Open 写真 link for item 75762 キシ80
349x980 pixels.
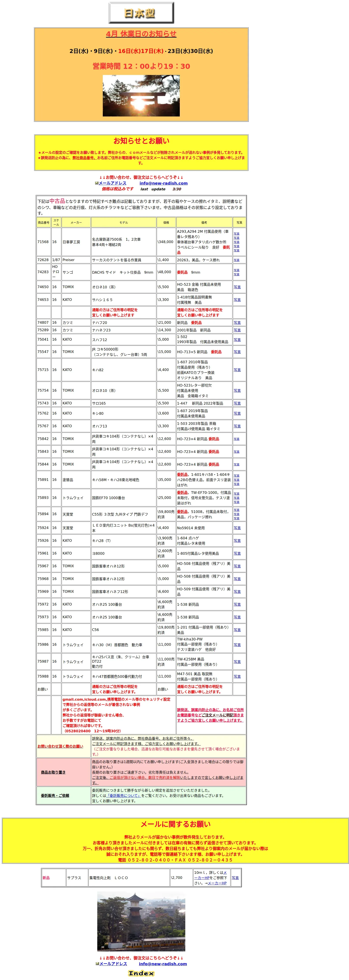coord(237,414)
